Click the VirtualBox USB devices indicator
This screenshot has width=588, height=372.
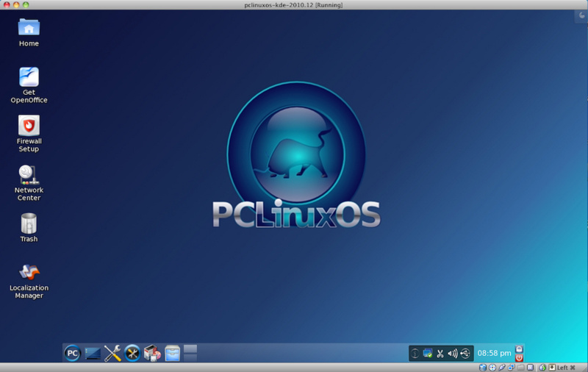[502, 368]
